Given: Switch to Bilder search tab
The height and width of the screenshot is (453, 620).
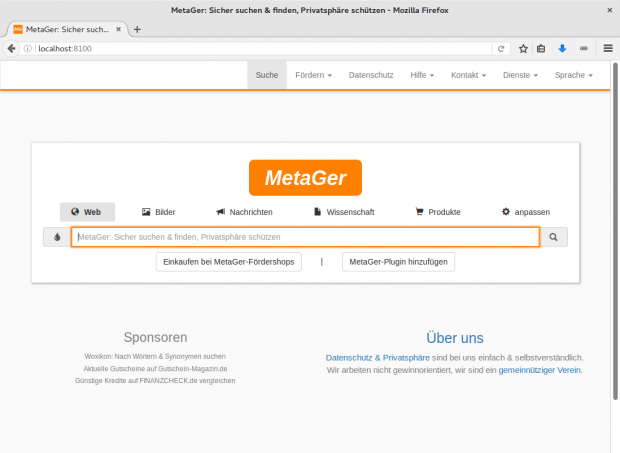Looking at the screenshot, I should tap(159, 212).
